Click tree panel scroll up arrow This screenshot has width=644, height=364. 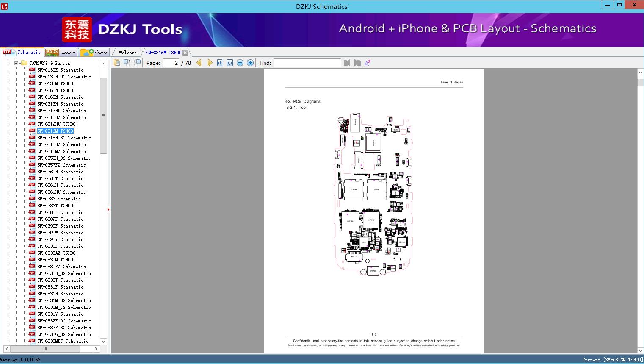click(103, 64)
